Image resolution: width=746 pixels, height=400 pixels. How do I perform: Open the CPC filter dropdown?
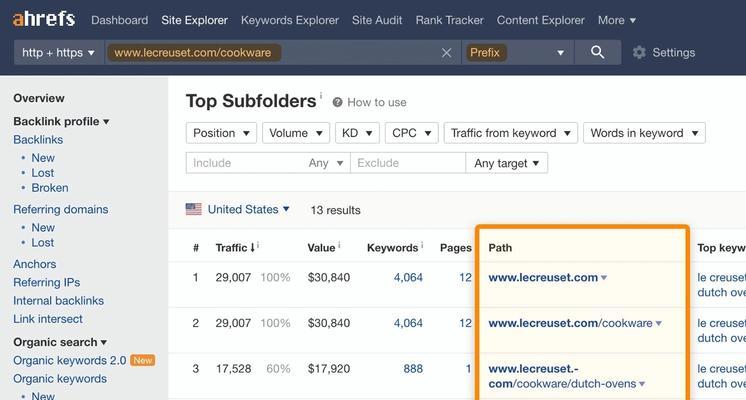412,133
